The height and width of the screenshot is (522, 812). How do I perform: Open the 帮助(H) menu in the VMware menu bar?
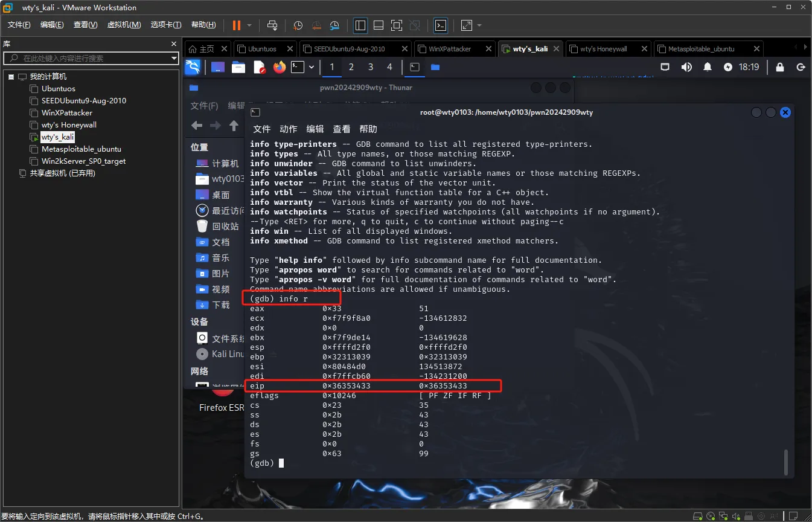(203, 25)
